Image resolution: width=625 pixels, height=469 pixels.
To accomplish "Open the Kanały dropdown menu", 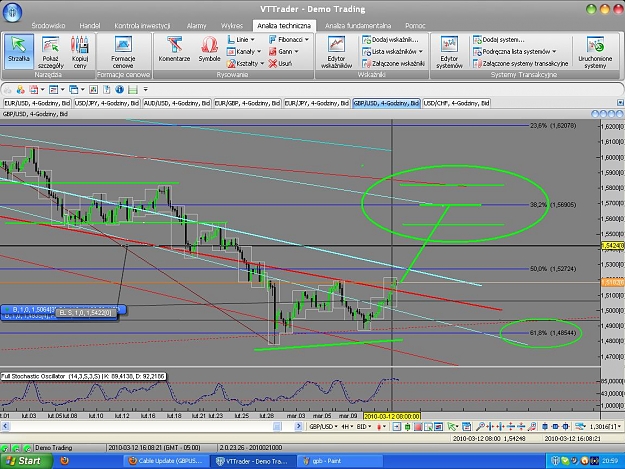I will (244, 51).
